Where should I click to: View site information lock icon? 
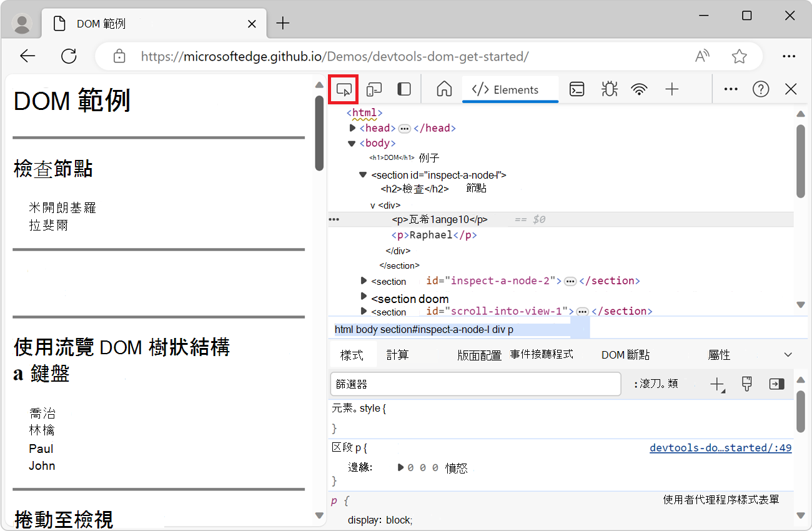point(119,56)
